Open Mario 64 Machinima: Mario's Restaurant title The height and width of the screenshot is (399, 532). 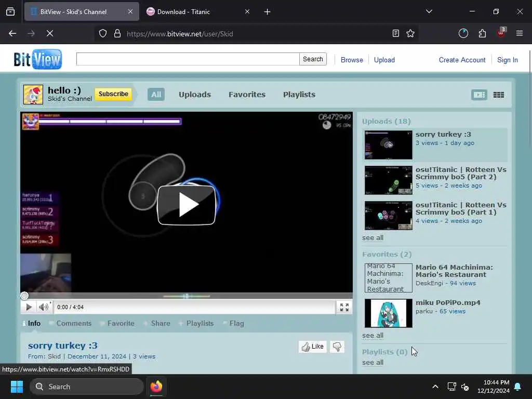[x=454, y=271]
